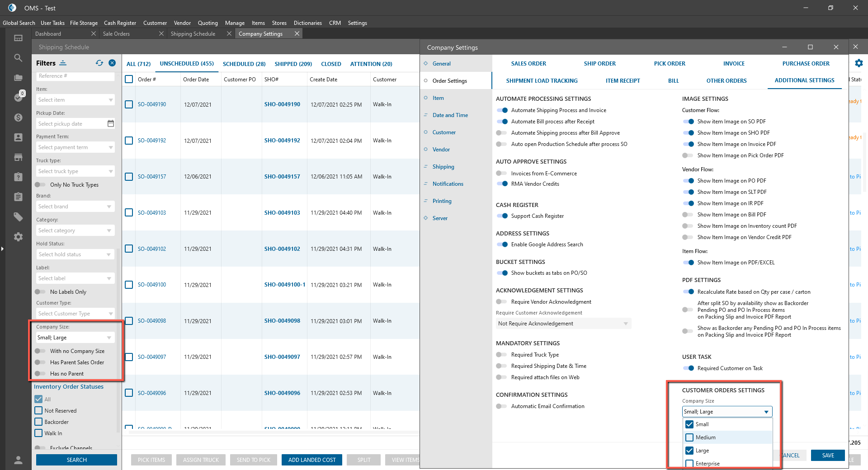This screenshot has width=868, height=470.
Task: Toggle With no Company Size filter
Action: coord(40,351)
